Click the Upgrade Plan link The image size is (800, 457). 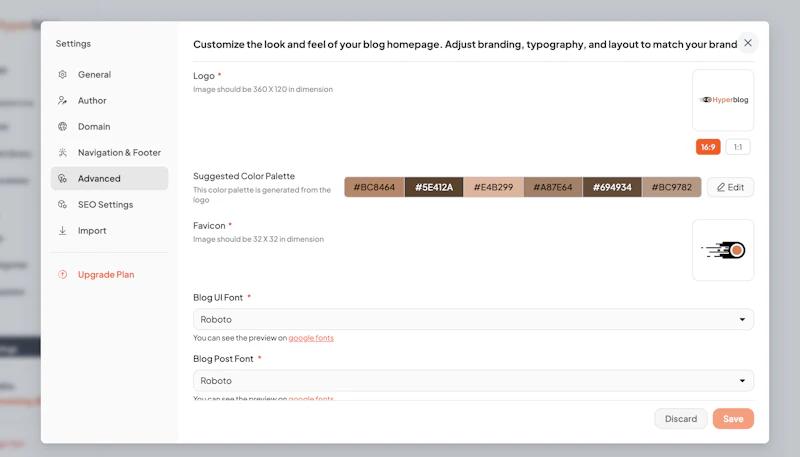click(106, 274)
